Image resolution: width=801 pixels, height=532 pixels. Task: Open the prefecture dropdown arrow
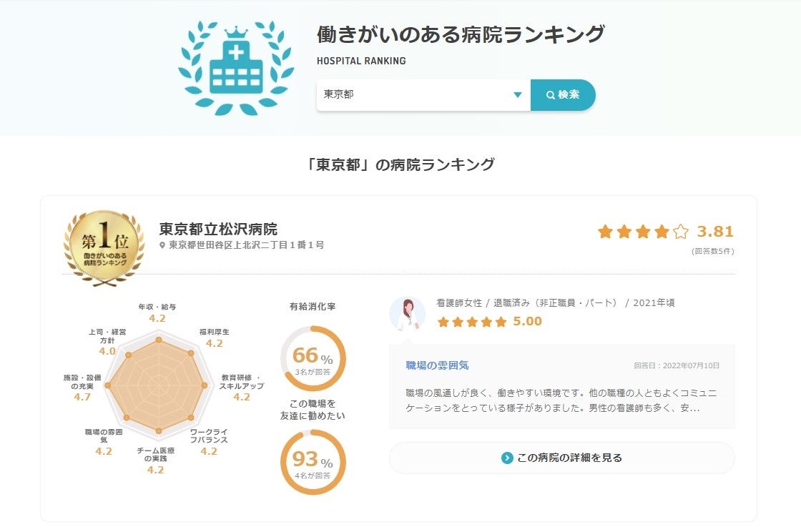click(518, 95)
